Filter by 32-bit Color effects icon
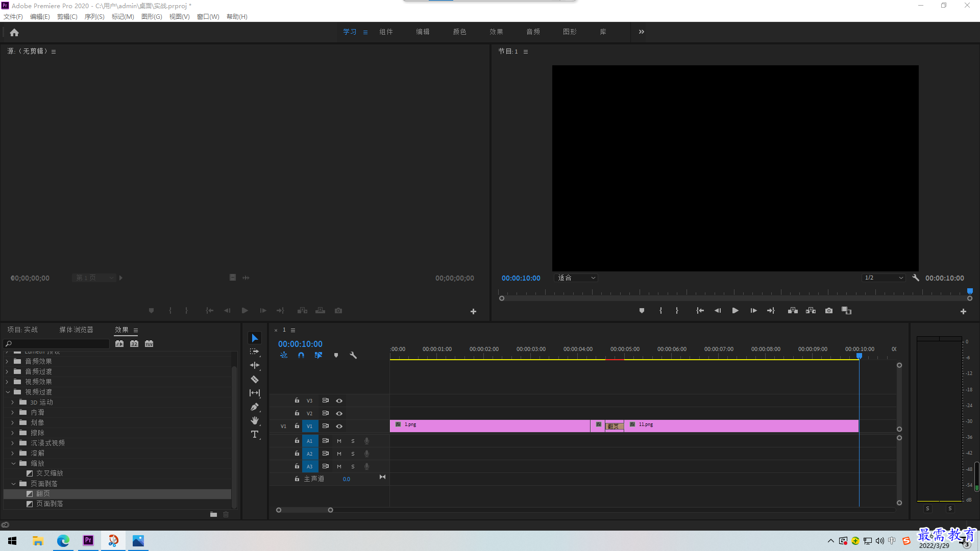Viewport: 980px width, 551px height. 134,343
